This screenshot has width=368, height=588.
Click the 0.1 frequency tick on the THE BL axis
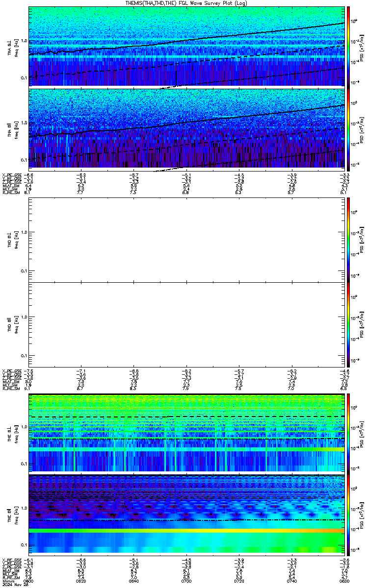pos(24,463)
